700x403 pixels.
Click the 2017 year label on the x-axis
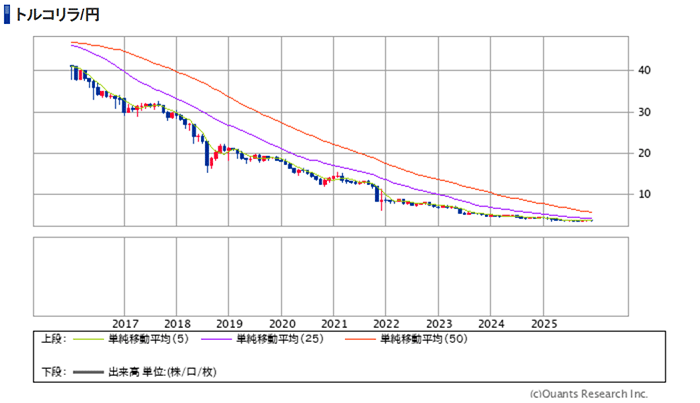pos(125,324)
